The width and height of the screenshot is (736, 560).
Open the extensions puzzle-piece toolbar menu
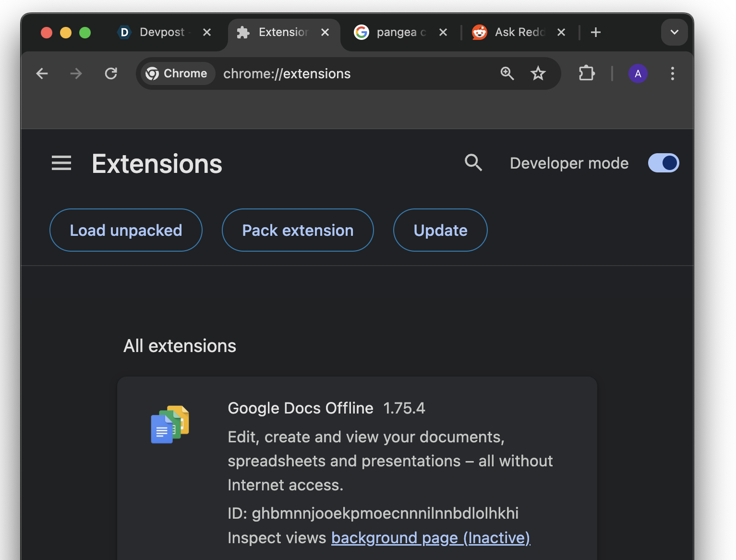coord(587,73)
